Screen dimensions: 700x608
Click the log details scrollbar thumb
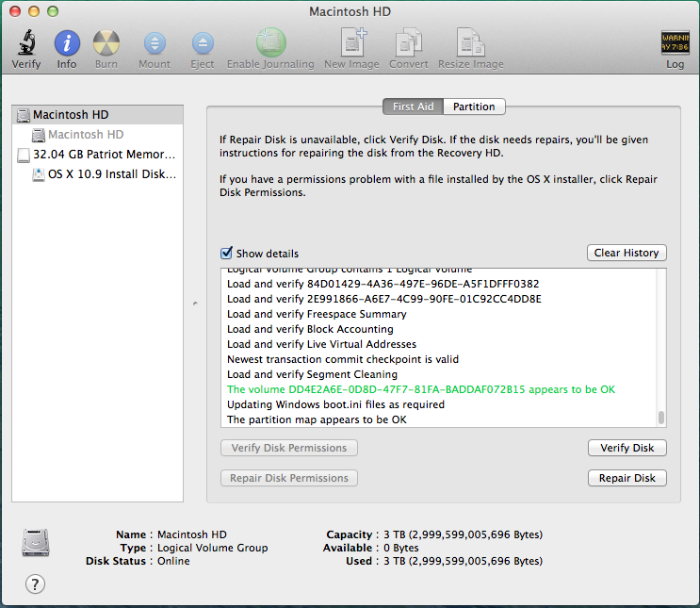coord(660,418)
